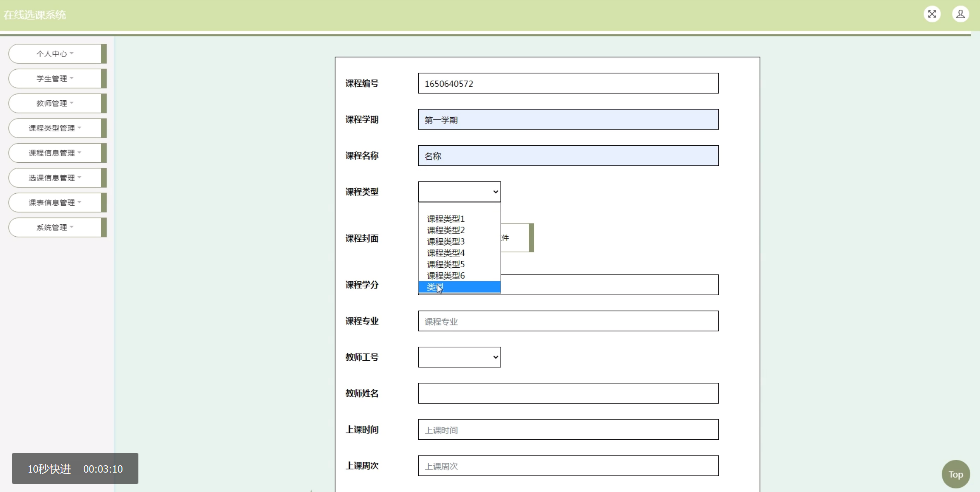980x492 pixels.
Task: Open the user profile icon
Action: pyautogui.click(x=960, y=14)
